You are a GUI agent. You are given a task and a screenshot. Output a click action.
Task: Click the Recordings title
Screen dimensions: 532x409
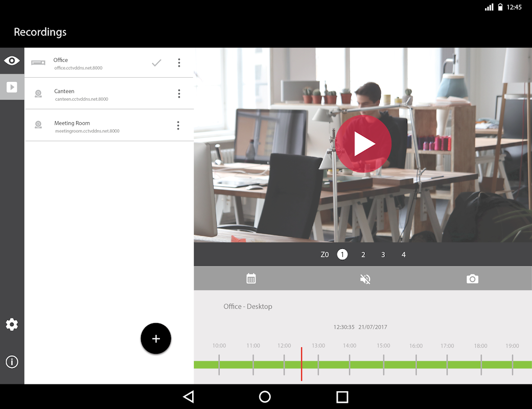(40, 32)
